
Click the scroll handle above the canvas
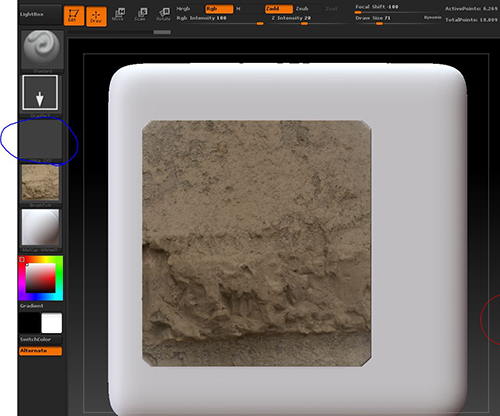pos(162,32)
